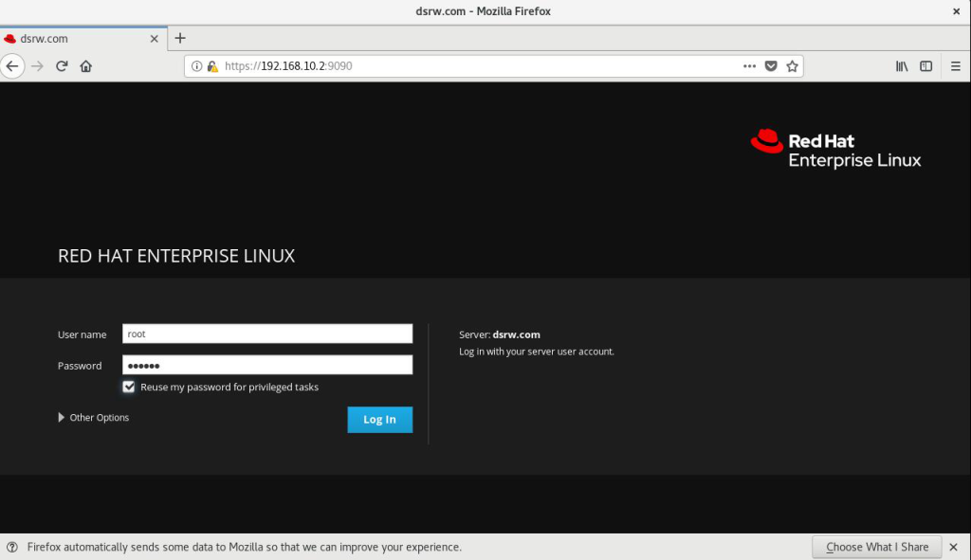Click the forward navigation arrow
This screenshot has width=971, height=560.
[37, 66]
